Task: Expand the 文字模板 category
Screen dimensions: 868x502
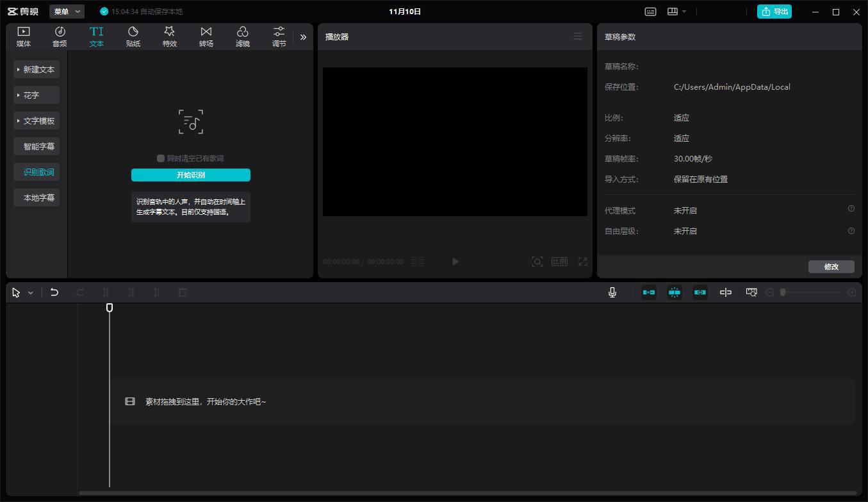Action: tap(37, 121)
